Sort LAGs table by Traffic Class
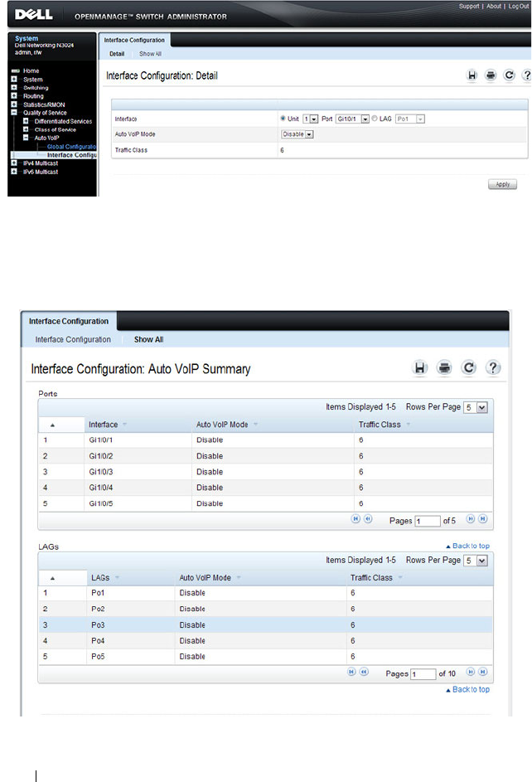 click(x=376, y=578)
